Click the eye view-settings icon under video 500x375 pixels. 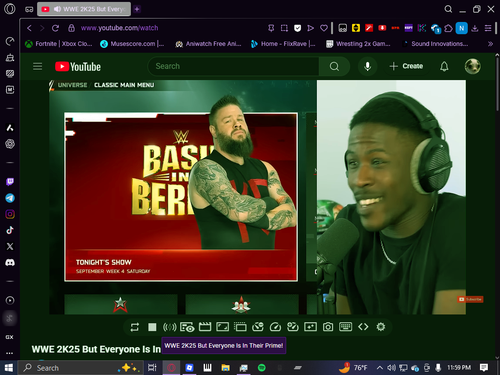click(x=187, y=327)
